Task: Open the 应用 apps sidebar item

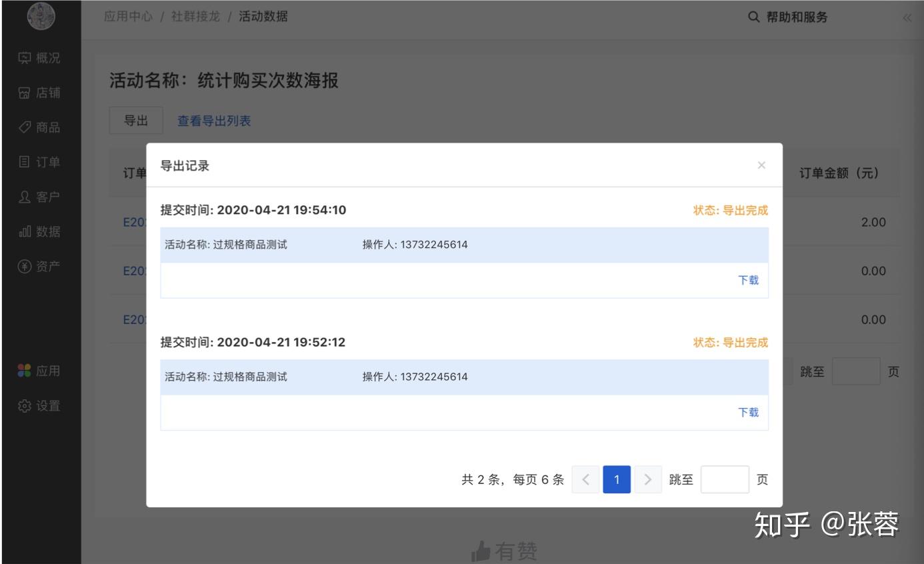Action: 40,371
